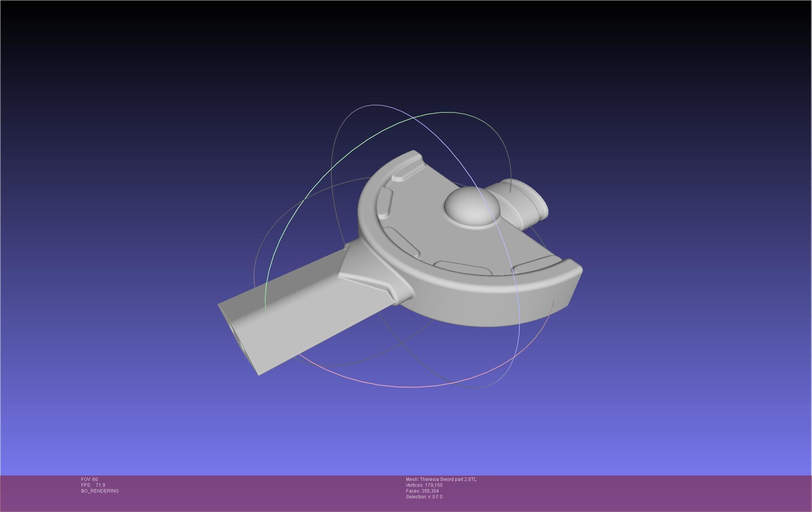Click the FPS: 71.9 readout
The height and width of the screenshot is (512, 812).
[x=93, y=485]
